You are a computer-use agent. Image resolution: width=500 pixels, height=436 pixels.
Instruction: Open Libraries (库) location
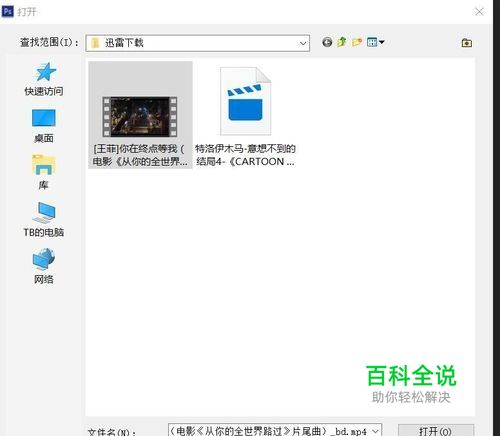pyautogui.click(x=44, y=172)
